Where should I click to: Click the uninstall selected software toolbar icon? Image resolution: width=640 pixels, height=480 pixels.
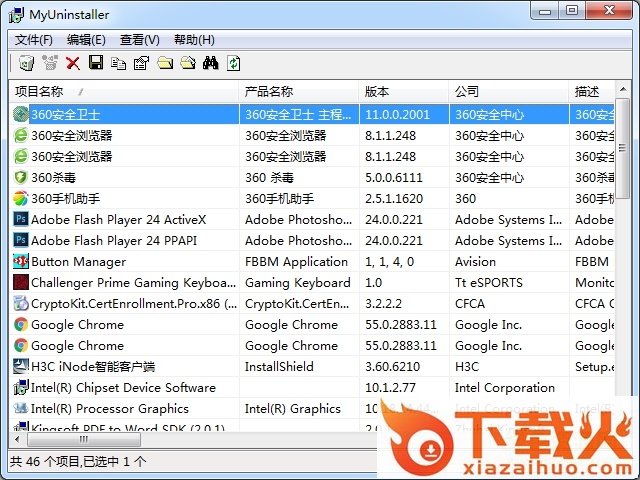tap(27, 63)
